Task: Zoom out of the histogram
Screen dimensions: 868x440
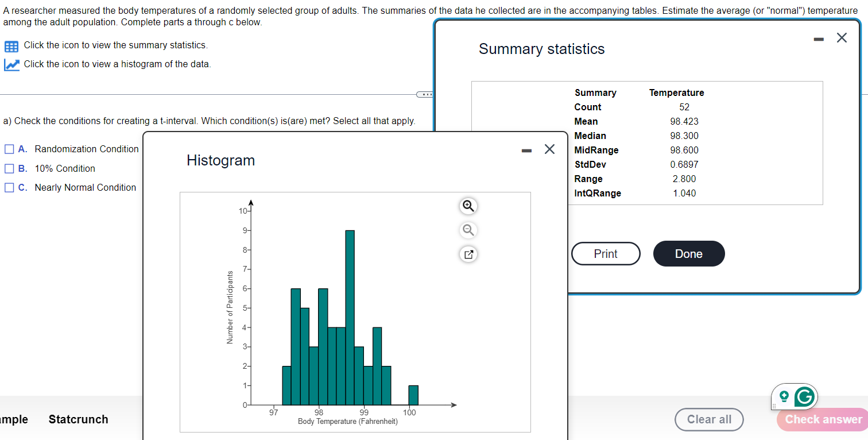Action: click(x=468, y=230)
